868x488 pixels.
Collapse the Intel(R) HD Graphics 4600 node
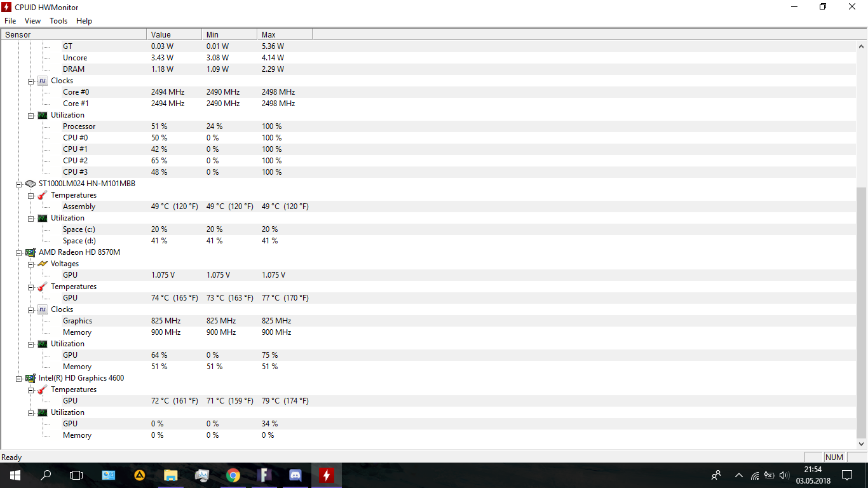(x=19, y=378)
